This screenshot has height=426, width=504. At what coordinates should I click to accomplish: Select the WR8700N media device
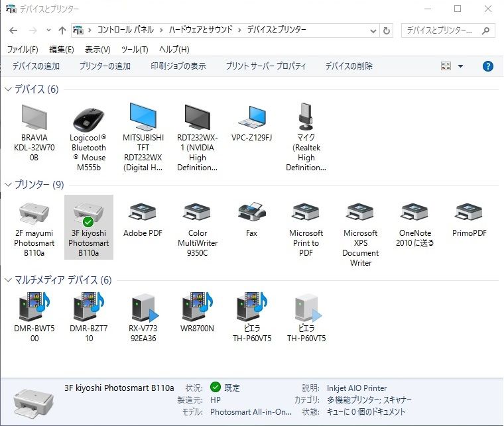click(x=198, y=307)
